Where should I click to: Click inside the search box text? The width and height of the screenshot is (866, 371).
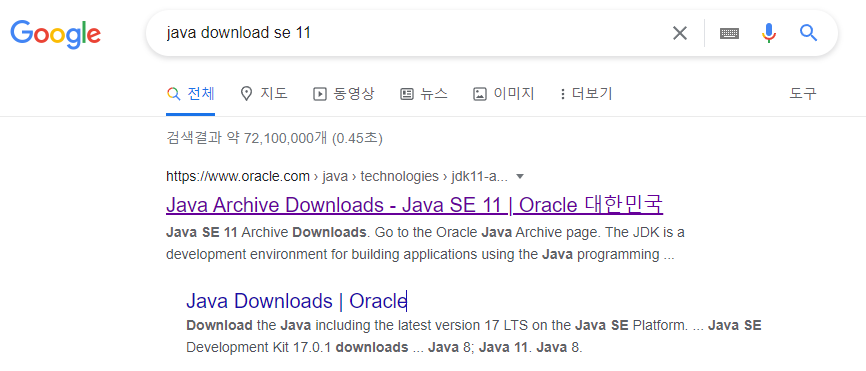click(x=239, y=33)
